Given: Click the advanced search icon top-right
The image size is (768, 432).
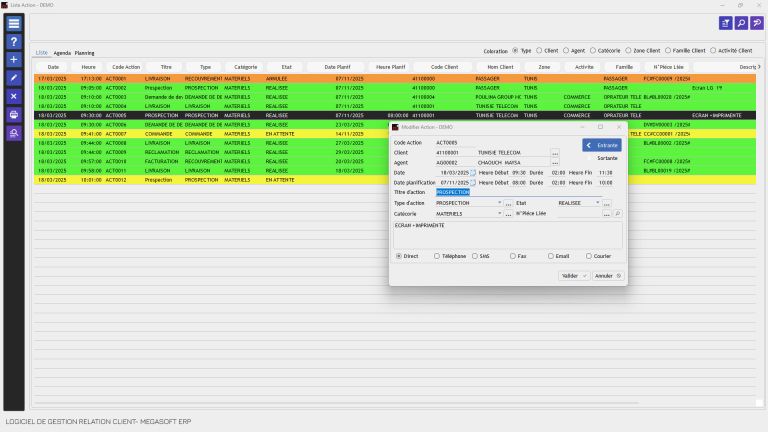Looking at the screenshot, I should pos(757,23).
